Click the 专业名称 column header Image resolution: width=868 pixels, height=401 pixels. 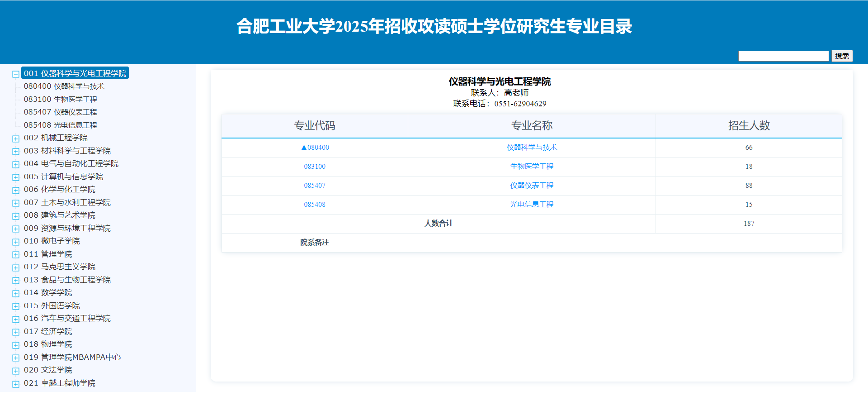(x=532, y=126)
